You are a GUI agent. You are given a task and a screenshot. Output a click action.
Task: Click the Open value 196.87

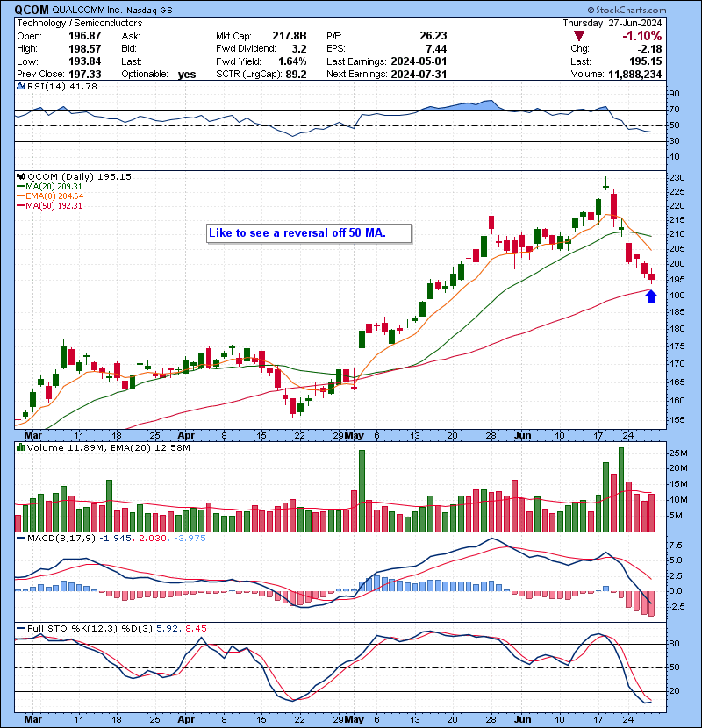(84, 36)
